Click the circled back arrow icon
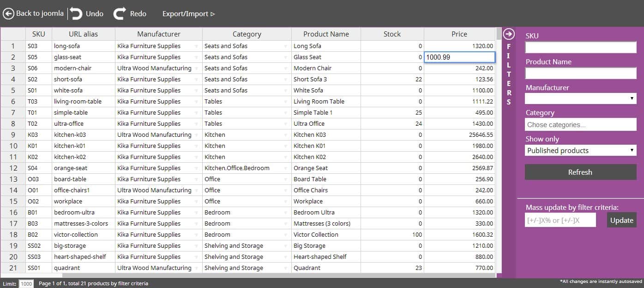The image size is (644, 288). pos(8,13)
